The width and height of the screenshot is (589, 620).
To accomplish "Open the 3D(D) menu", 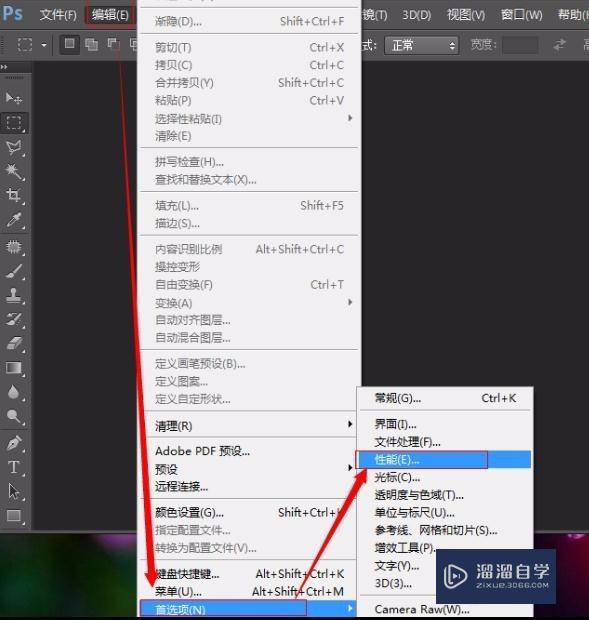I will pyautogui.click(x=417, y=15).
